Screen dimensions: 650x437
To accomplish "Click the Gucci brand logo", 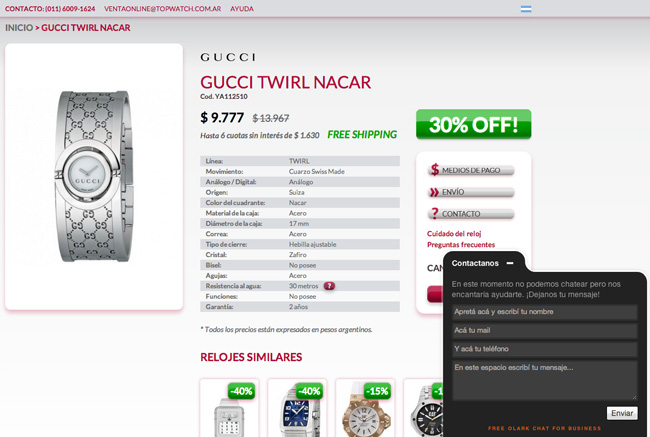I will tap(228, 57).
